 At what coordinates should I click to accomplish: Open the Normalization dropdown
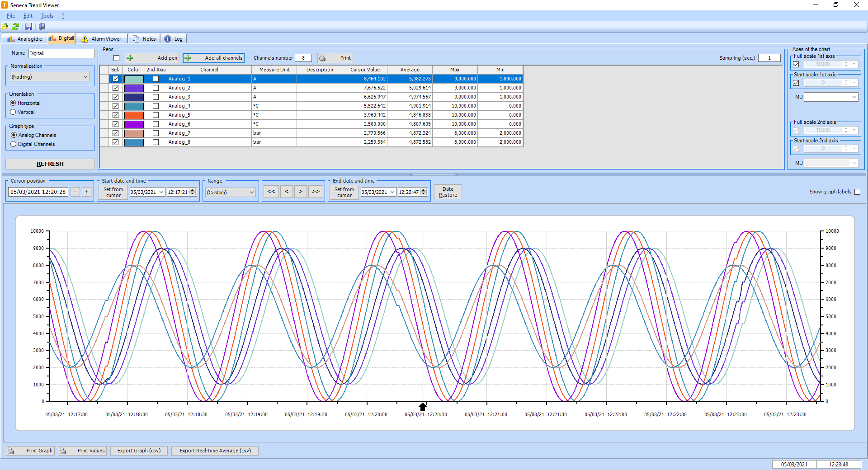(x=49, y=77)
